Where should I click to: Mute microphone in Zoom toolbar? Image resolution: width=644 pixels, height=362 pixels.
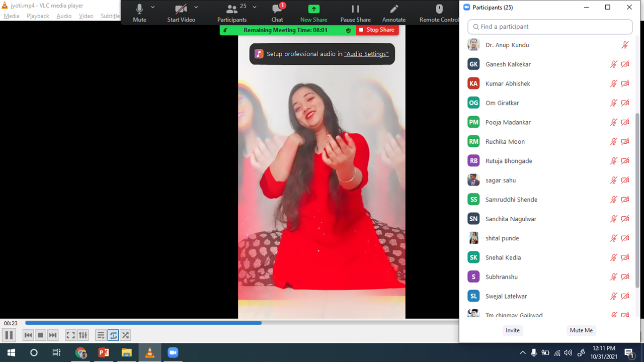[x=139, y=13]
